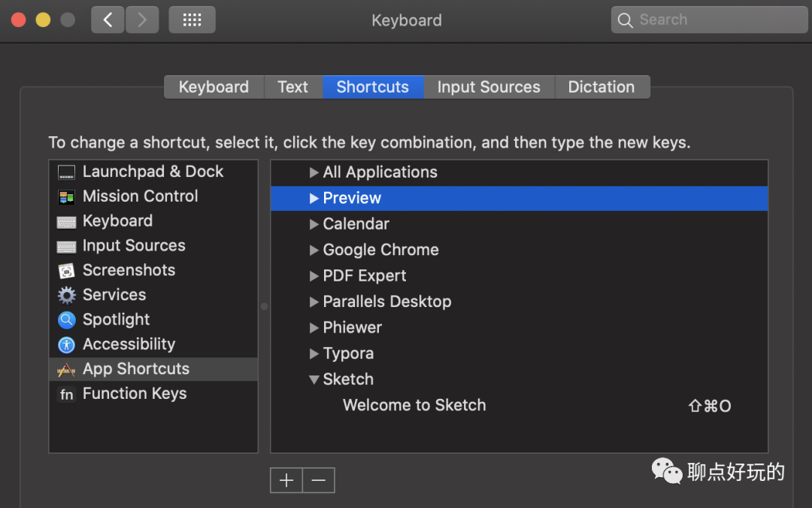The image size is (812, 508).
Task: Click the Launchpad & Dock icon
Action: click(66, 172)
